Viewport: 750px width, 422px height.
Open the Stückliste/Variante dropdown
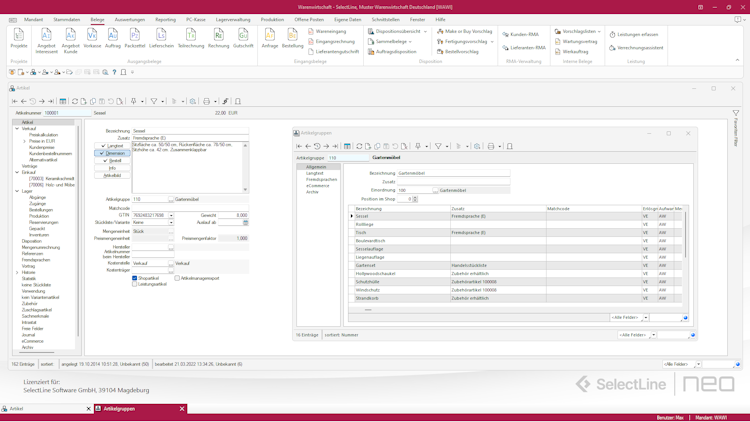pyautogui.click(x=171, y=222)
